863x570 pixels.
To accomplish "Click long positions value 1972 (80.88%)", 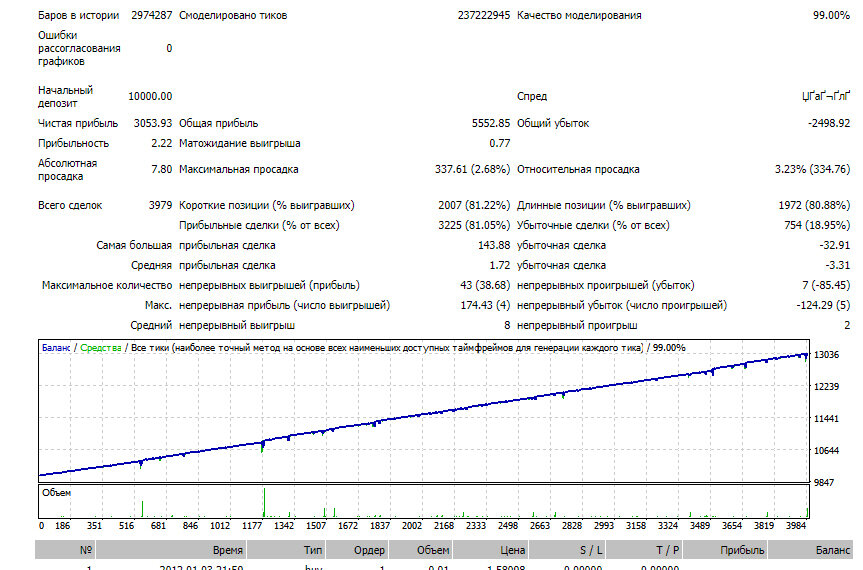I will pos(814,205).
